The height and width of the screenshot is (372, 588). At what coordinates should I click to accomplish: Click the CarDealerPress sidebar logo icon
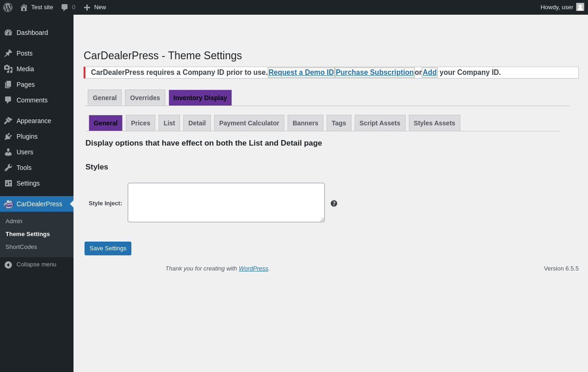8,204
